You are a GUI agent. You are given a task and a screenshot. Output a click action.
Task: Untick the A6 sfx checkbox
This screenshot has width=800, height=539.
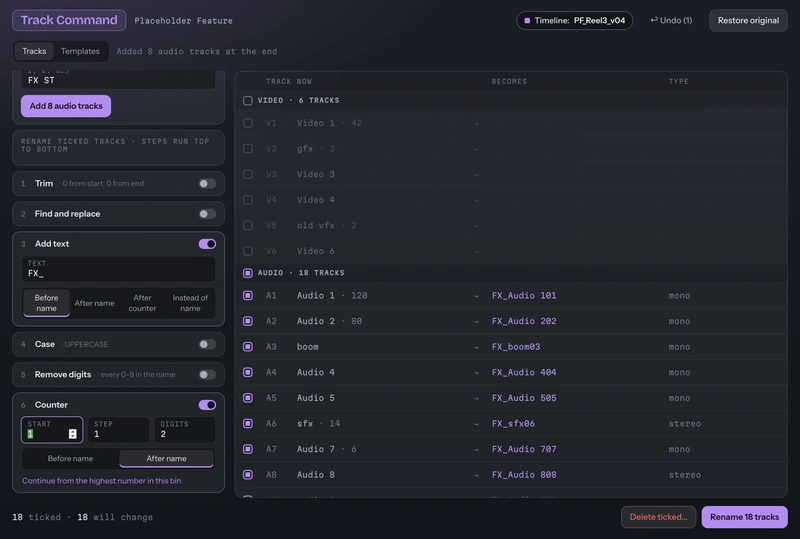click(247, 423)
